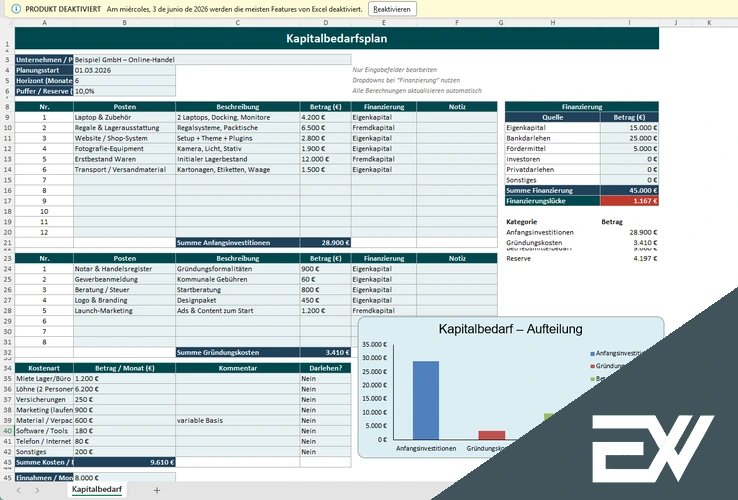Go to the previous sheet with the left arrow
Viewport: 738px width, 500px height.
[18, 490]
